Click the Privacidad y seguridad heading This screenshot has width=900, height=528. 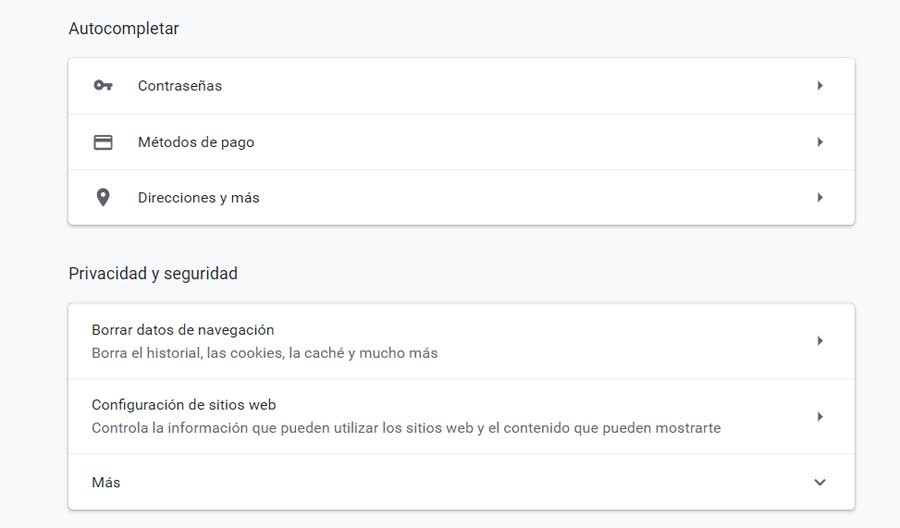pos(153,273)
